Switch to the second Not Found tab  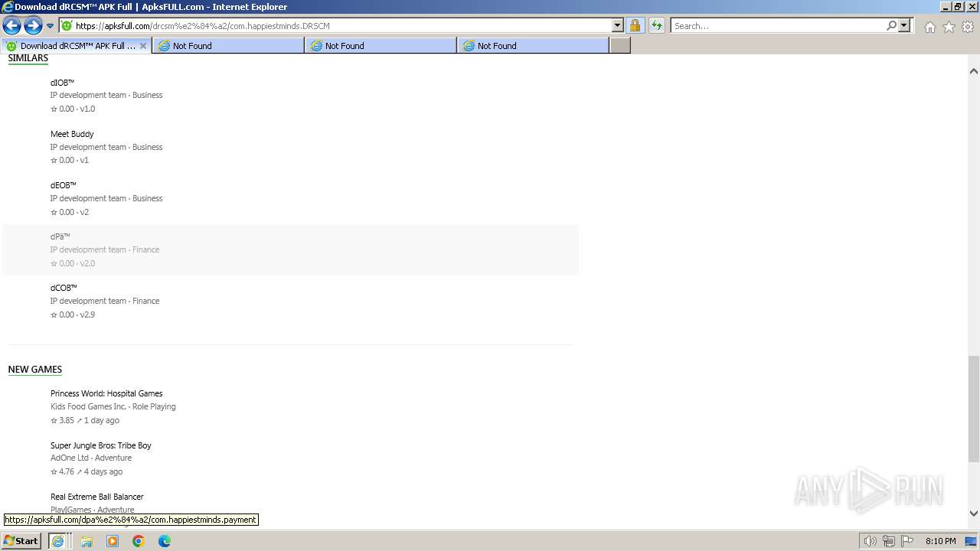pyautogui.click(x=381, y=46)
